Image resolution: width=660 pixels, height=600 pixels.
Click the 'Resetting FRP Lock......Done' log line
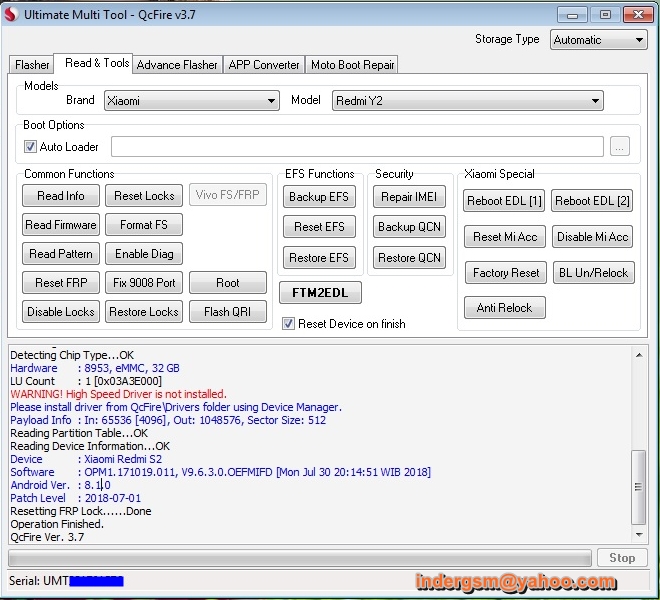pos(81,511)
